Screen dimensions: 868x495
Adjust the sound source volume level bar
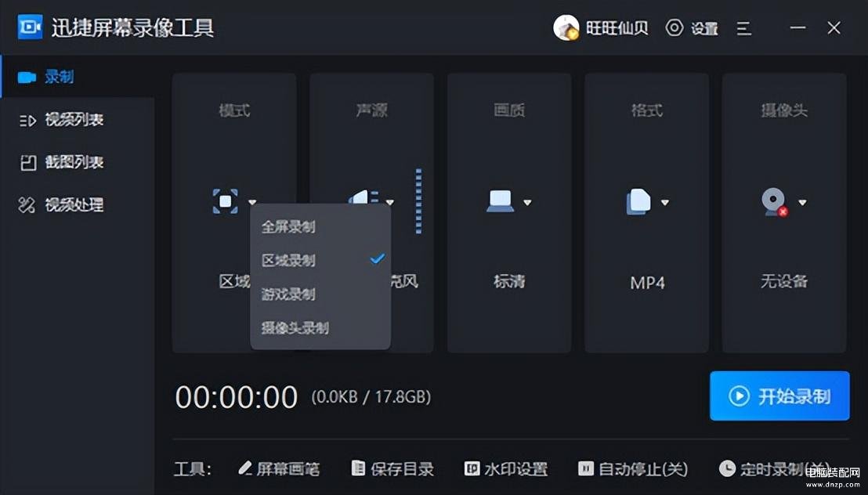coord(418,201)
